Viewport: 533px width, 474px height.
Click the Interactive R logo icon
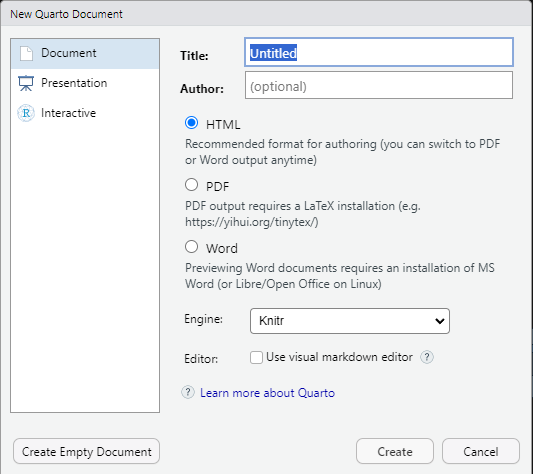pyautogui.click(x=26, y=113)
